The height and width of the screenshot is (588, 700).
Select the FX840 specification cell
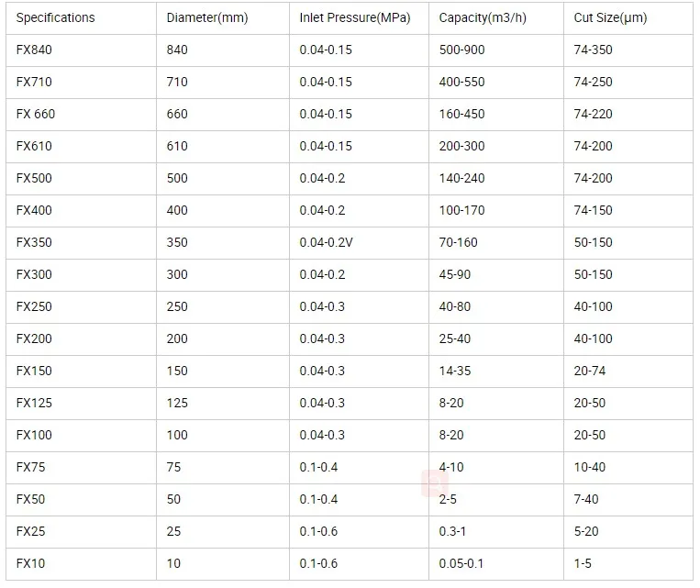(x=35, y=50)
